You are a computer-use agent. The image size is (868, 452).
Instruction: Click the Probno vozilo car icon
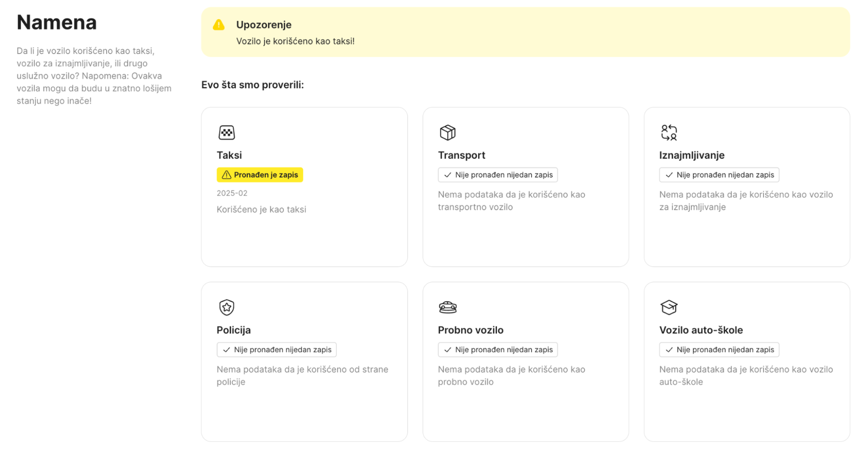[x=448, y=307]
